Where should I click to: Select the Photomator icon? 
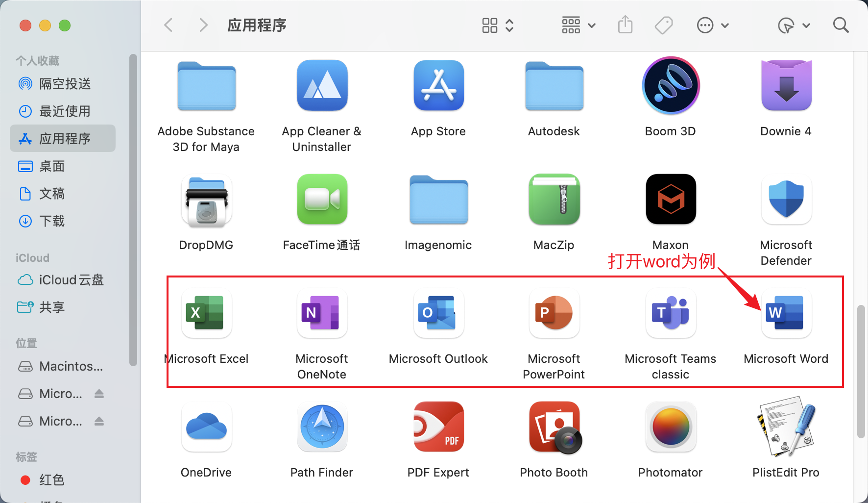(x=671, y=427)
